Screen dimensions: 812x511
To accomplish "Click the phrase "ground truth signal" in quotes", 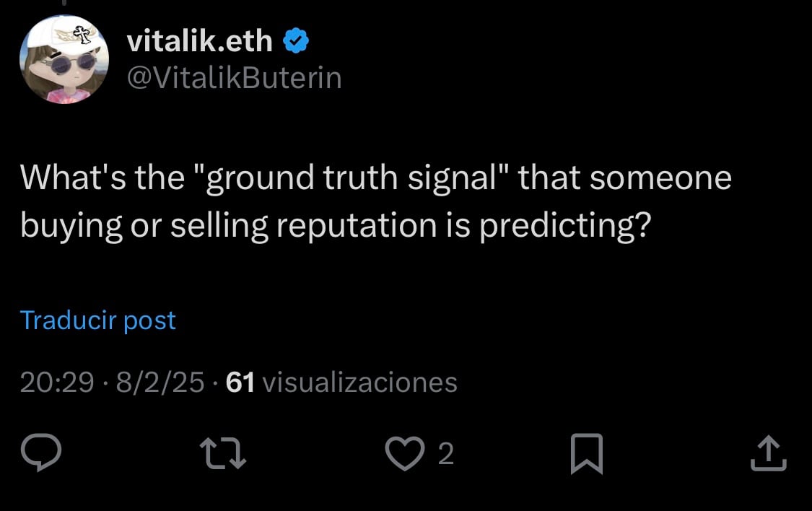I will pos(350,178).
